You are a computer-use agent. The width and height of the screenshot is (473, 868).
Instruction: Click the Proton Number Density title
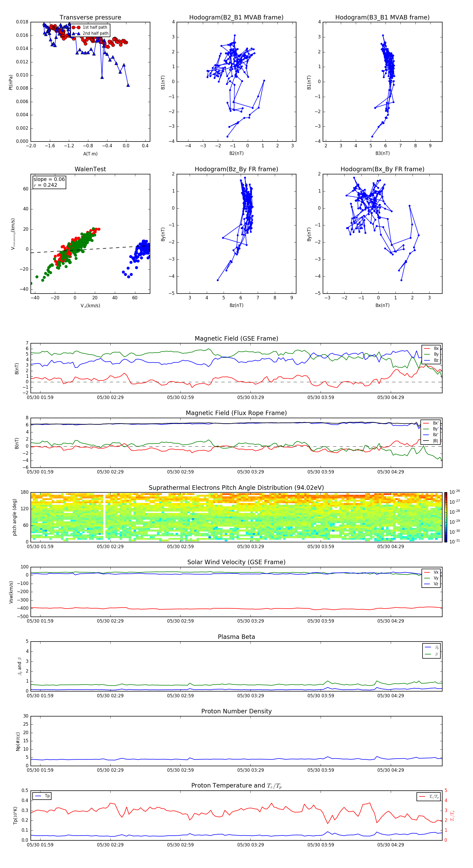(236, 711)
